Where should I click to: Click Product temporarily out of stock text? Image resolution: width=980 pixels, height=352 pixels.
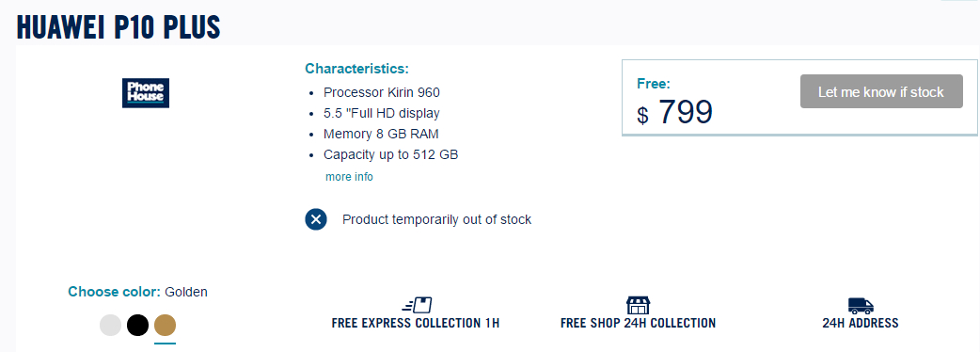click(437, 219)
